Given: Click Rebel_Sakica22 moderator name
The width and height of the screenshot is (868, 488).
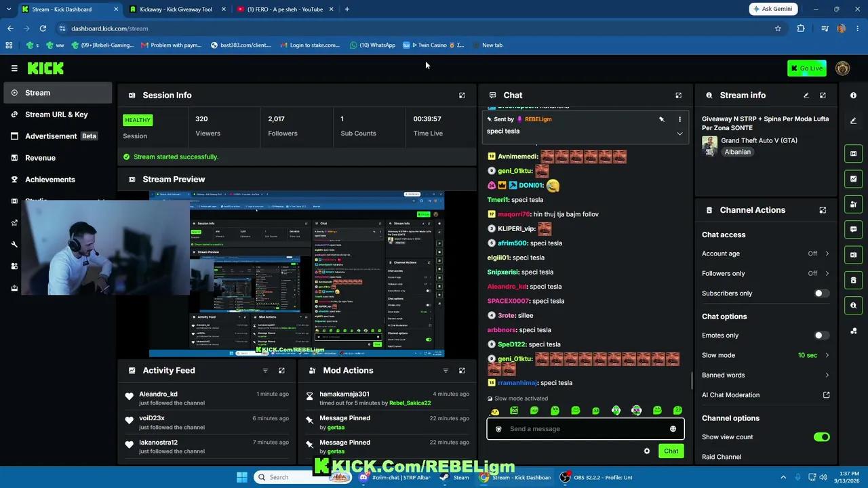Looking at the screenshot, I should 410,403.
